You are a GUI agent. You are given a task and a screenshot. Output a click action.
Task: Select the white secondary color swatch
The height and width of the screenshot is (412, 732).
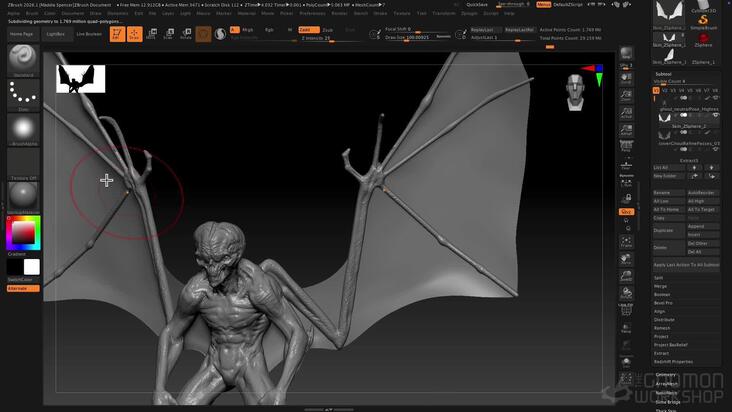(32, 267)
